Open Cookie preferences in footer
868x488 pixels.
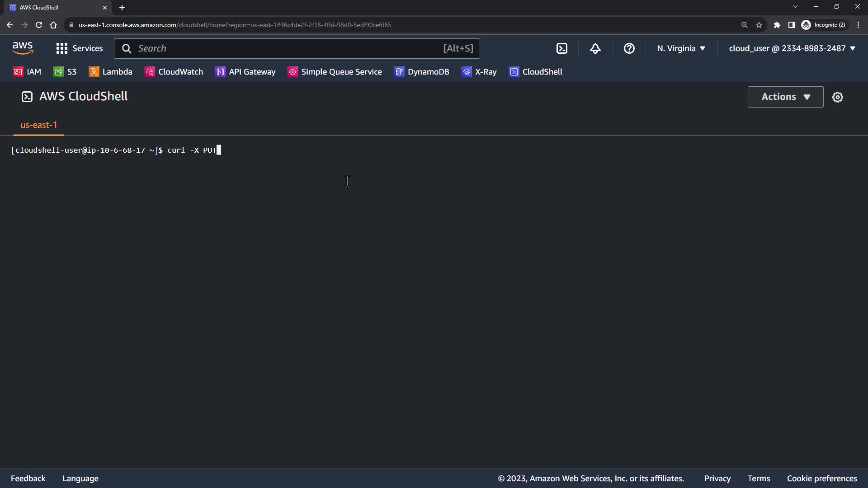coord(821,479)
